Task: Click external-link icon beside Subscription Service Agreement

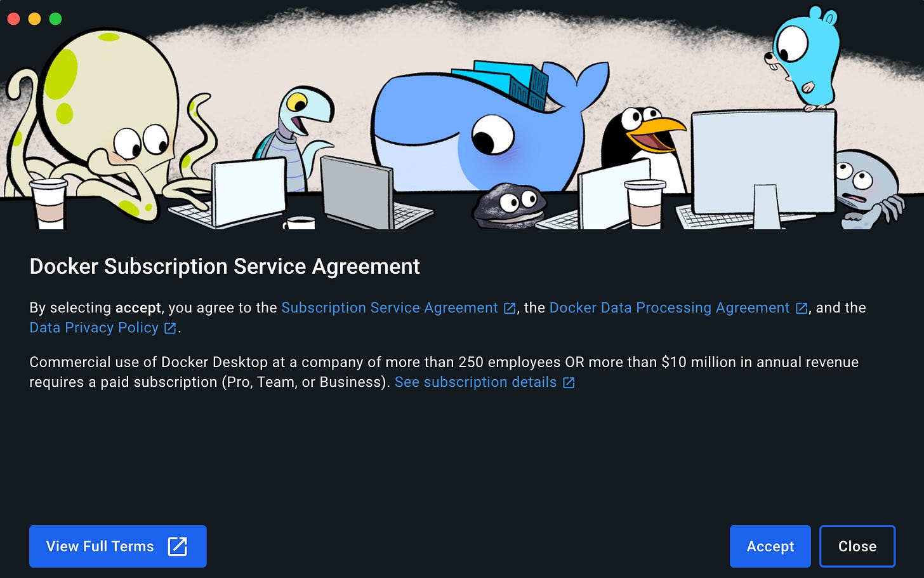Action: click(x=508, y=307)
